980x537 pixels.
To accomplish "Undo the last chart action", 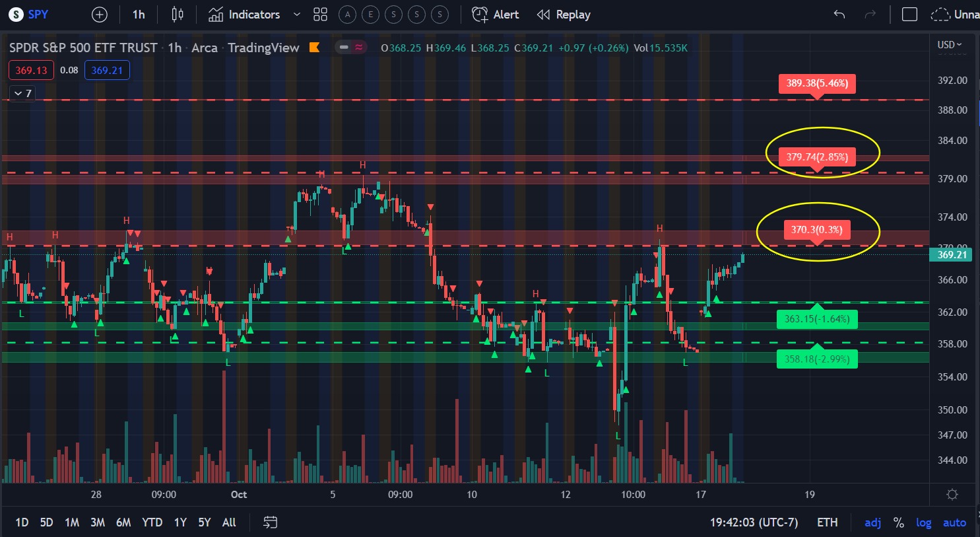I will pos(839,15).
